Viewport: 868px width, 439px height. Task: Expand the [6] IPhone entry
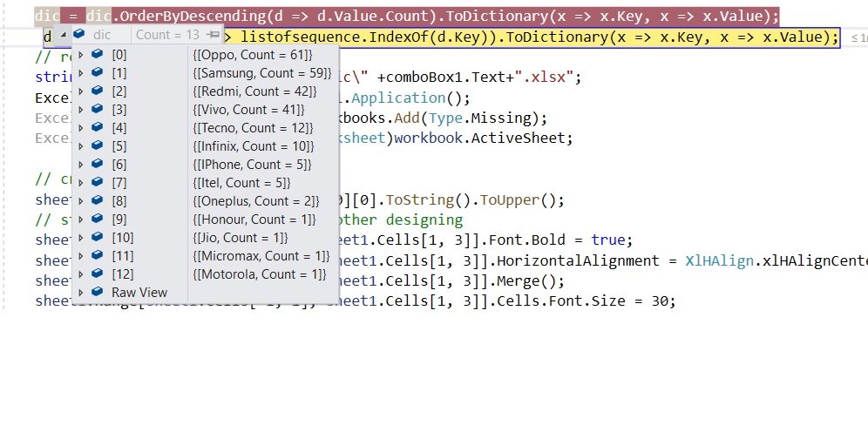(81, 164)
